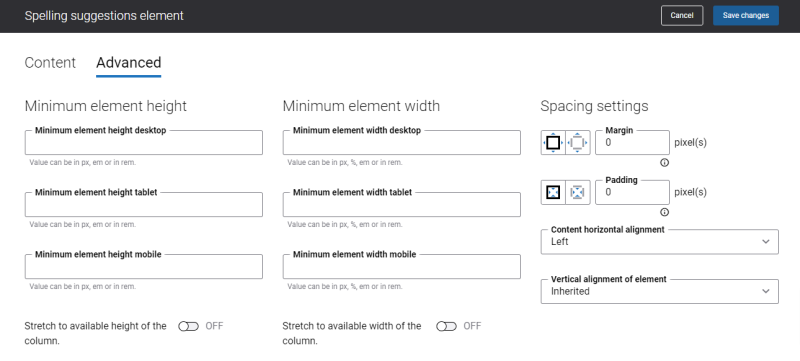Toggle stretch to available height of column
The image size is (800, 361).
(188, 326)
